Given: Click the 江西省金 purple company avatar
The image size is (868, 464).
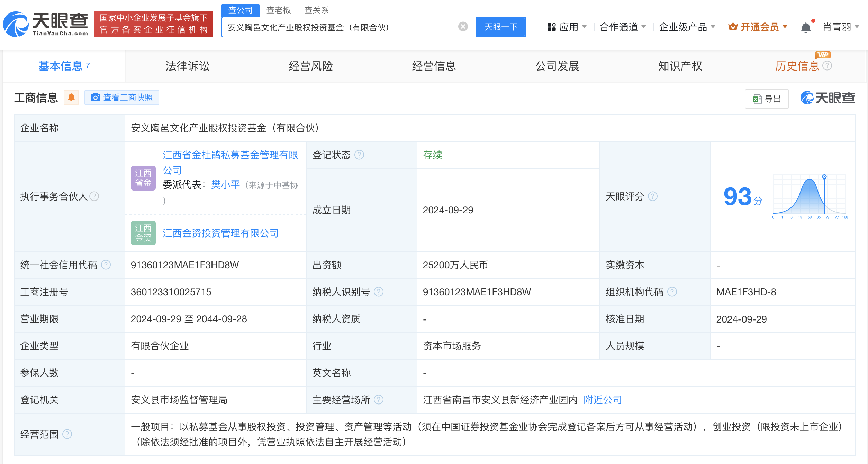Looking at the screenshot, I should [x=143, y=178].
